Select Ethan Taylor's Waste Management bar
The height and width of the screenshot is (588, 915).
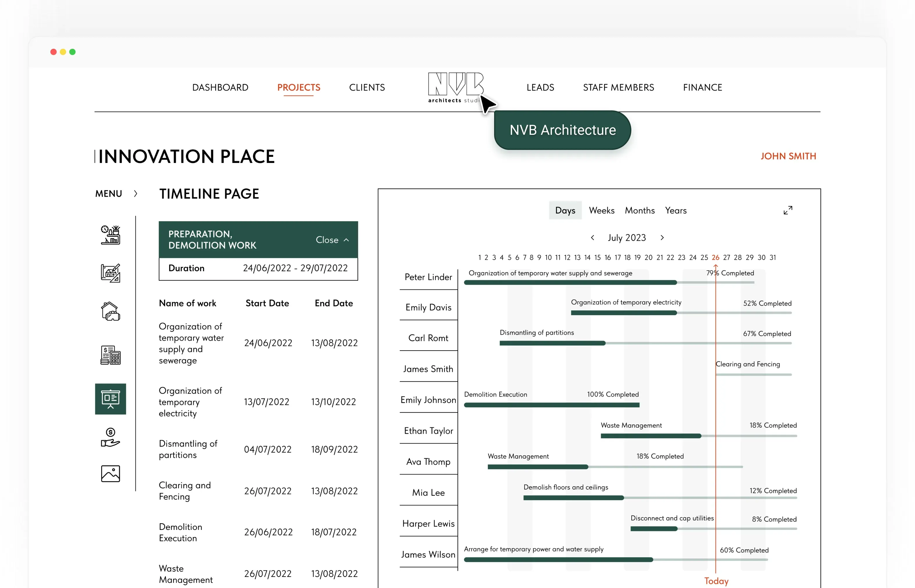(x=699, y=436)
